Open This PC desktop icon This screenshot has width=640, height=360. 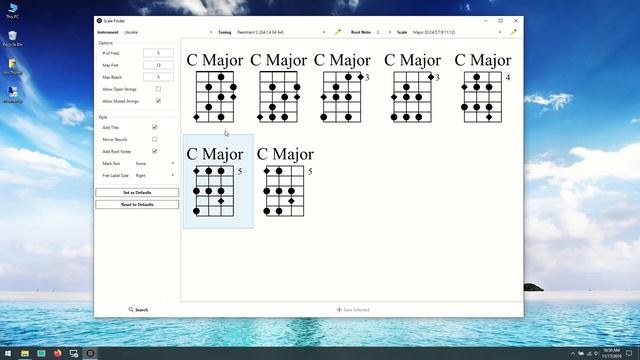(x=12, y=11)
